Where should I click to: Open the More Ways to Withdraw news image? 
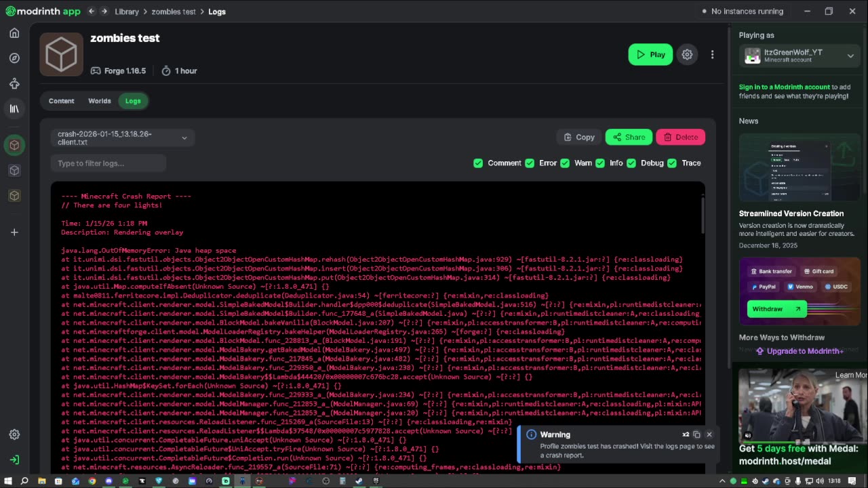(800, 292)
